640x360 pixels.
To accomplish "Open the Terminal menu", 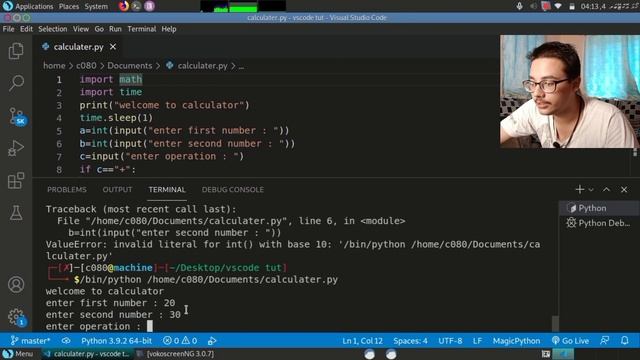I will [x=142, y=29].
